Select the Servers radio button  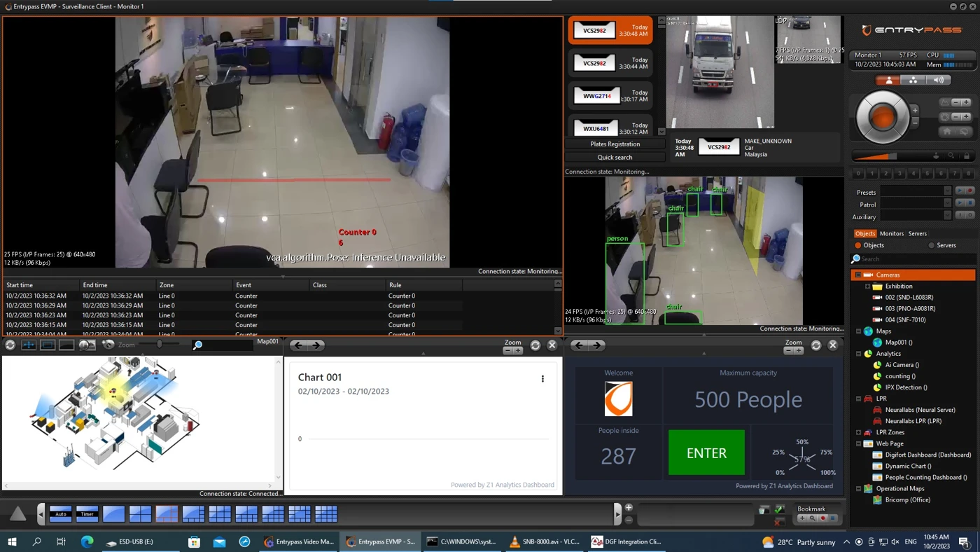coord(931,246)
